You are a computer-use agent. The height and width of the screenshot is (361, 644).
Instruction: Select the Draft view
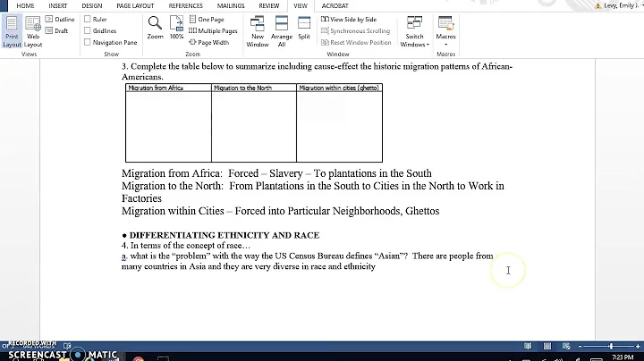[x=56, y=30]
